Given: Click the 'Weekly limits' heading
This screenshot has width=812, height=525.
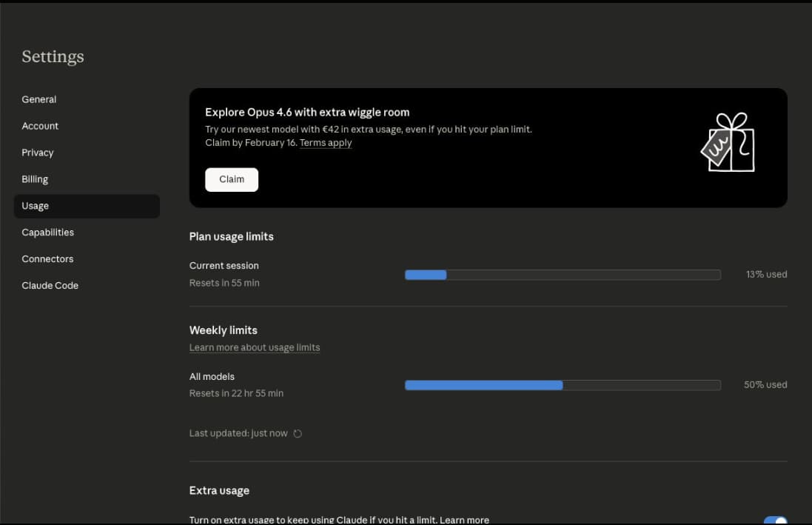Looking at the screenshot, I should point(224,330).
